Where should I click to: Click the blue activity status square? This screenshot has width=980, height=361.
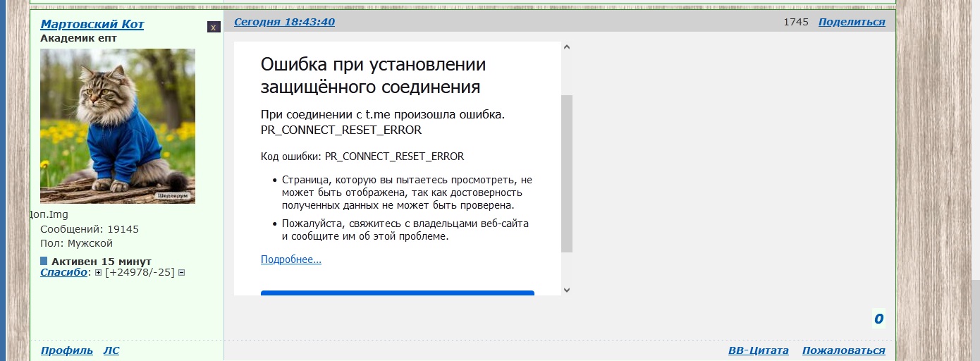44,261
